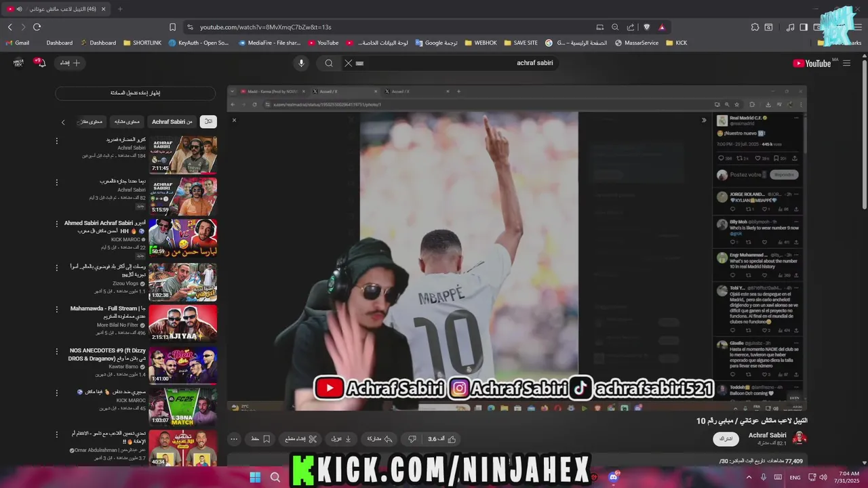The image size is (868, 488).
Task: Open the KICK bookmark folder
Action: 677,43
